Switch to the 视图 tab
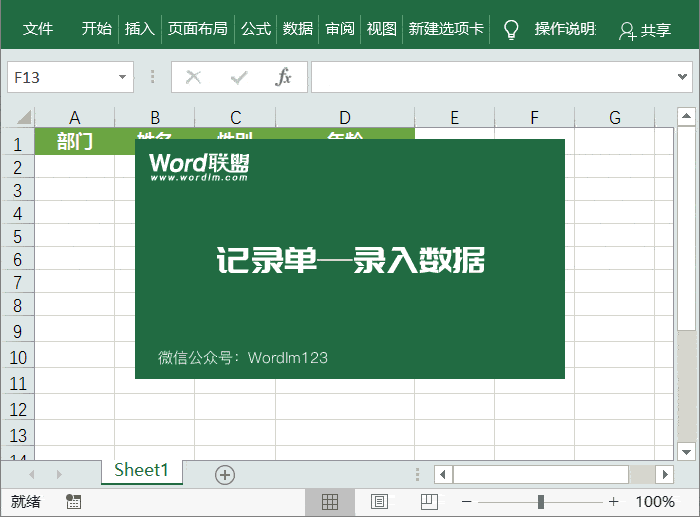This screenshot has width=700, height=517. click(x=382, y=29)
